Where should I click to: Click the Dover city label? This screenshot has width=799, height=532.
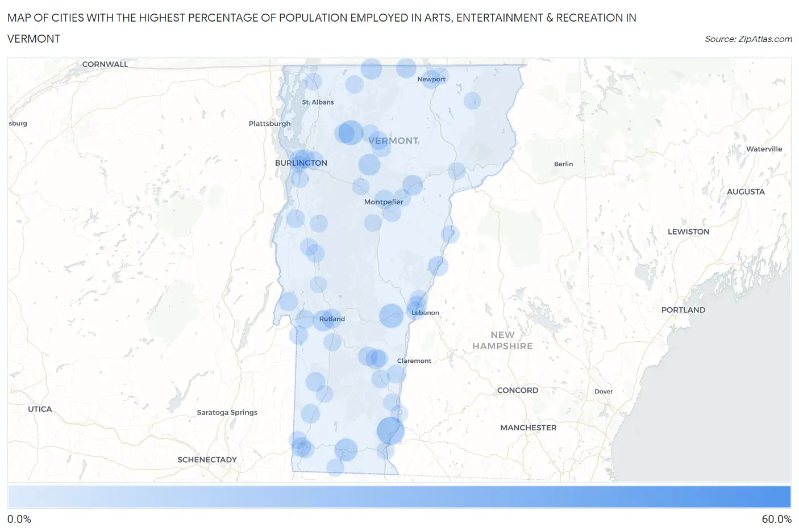(604, 392)
